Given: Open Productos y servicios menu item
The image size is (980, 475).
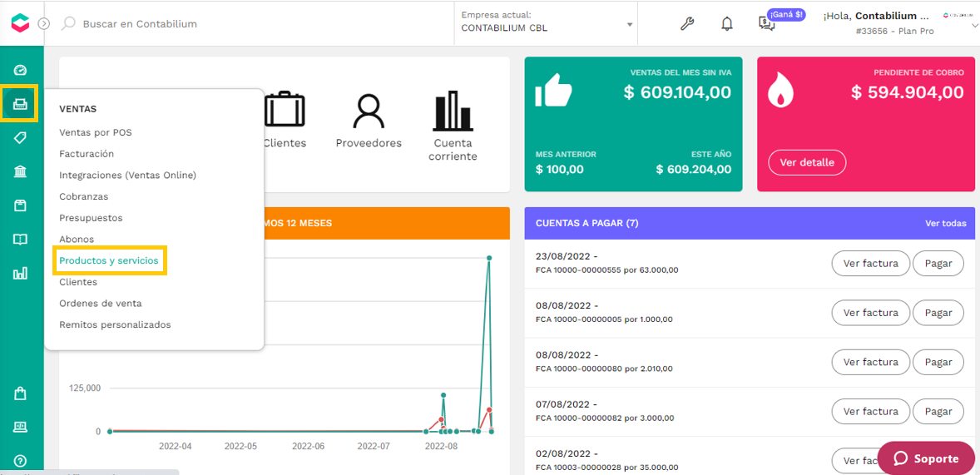Looking at the screenshot, I should click(x=109, y=260).
